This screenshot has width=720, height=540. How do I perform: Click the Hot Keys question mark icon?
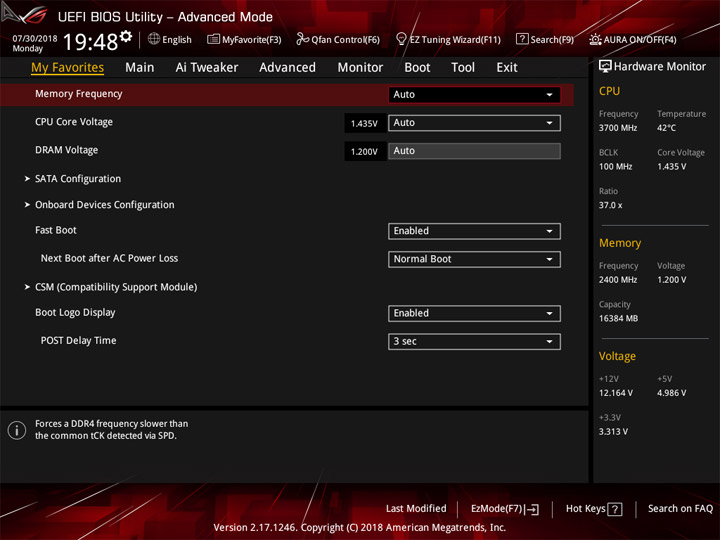coord(614,509)
